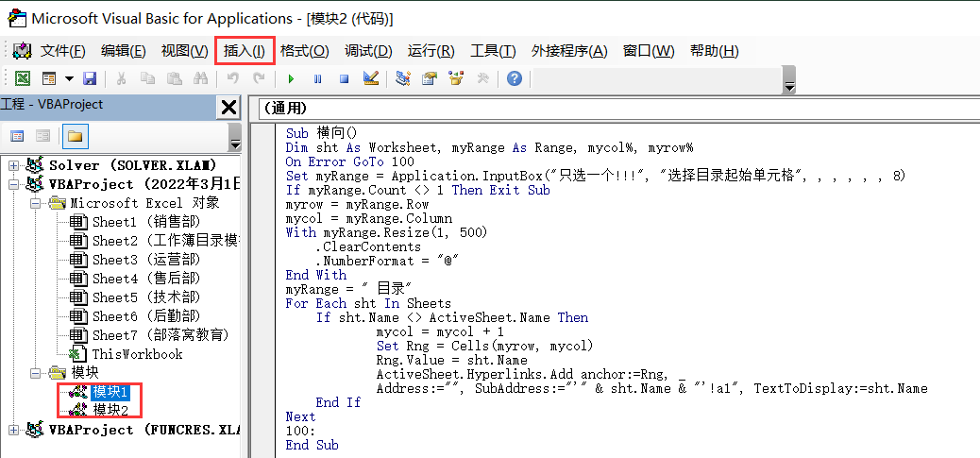Toggle Folders view in project panel
The width and height of the screenshot is (980, 458).
point(75,136)
